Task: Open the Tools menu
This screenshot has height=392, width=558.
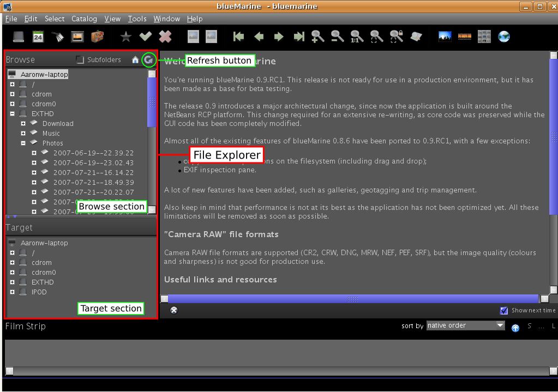Action: [x=137, y=19]
